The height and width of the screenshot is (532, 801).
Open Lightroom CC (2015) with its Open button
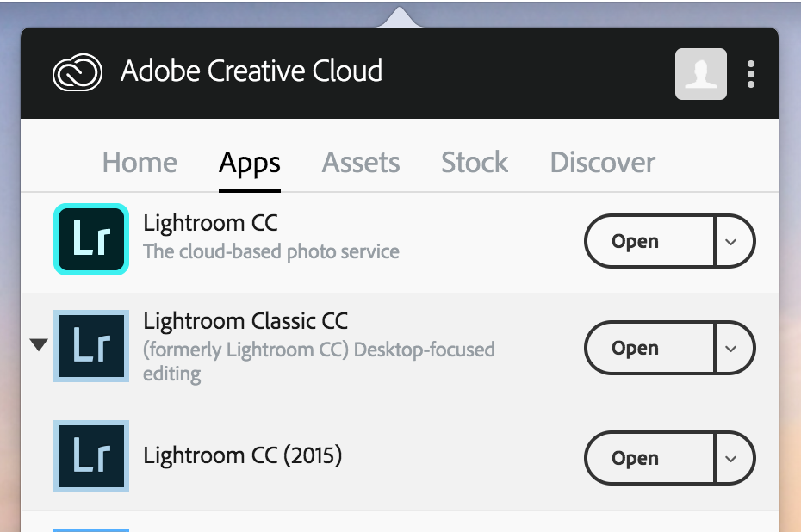[x=649, y=458]
